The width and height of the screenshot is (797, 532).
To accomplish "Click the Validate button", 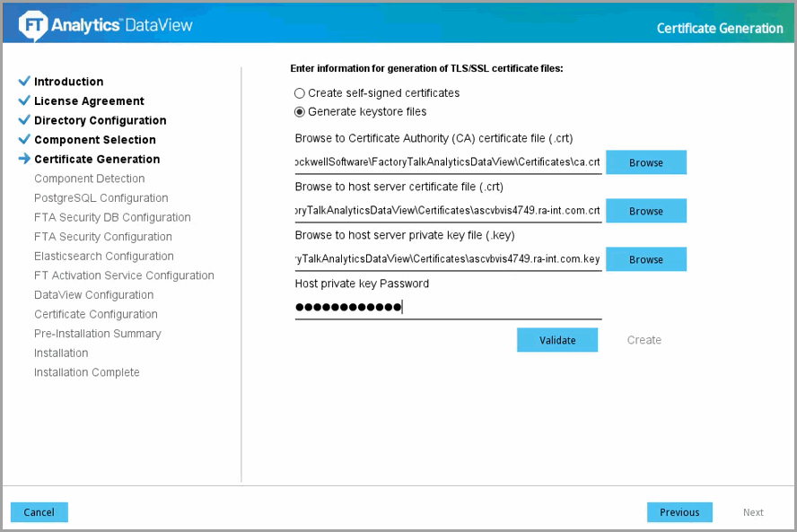I will click(556, 340).
